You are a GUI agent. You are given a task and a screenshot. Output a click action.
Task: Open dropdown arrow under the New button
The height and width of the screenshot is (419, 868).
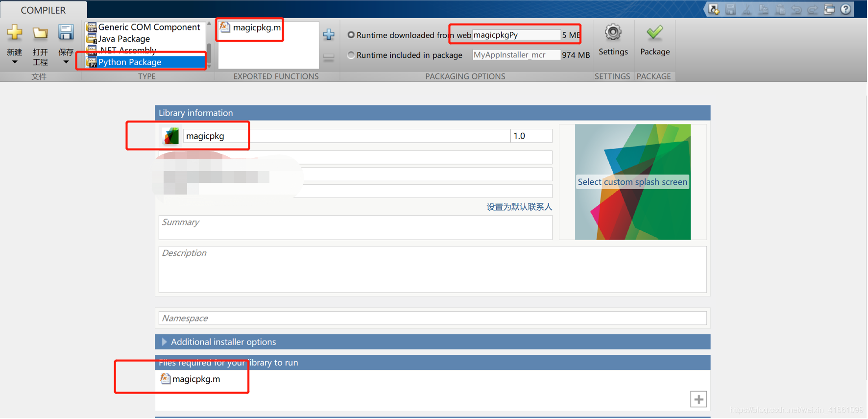pyautogui.click(x=15, y=62)
